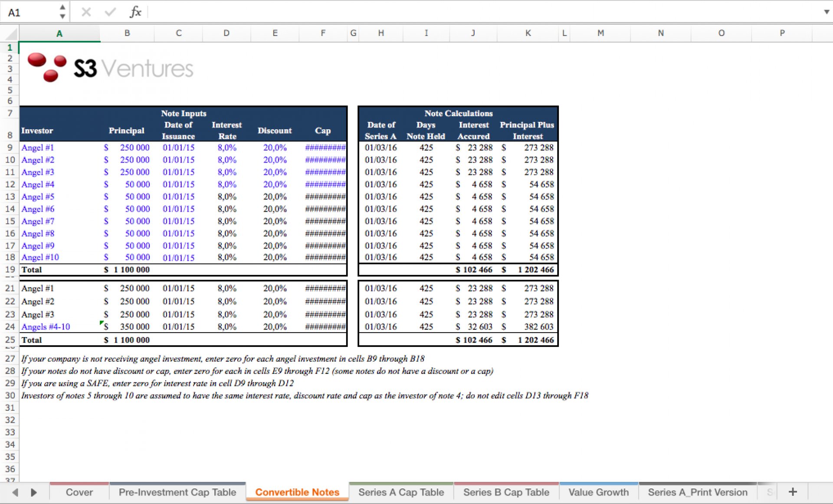Image resolution: width=833 pixels, height=504 pixels.
Task: Click the Total principal 1 100 000 in row 19
Action: [127, 269]
